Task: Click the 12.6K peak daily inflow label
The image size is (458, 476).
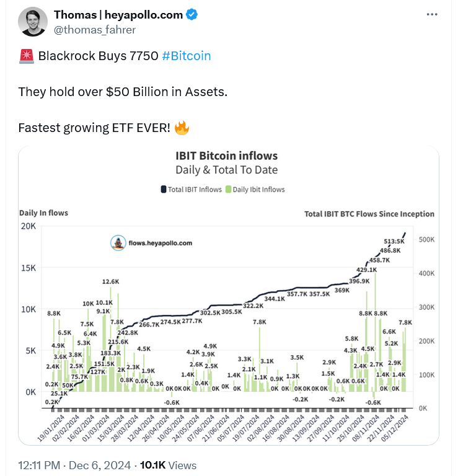Action: click(x=111, y=282)
